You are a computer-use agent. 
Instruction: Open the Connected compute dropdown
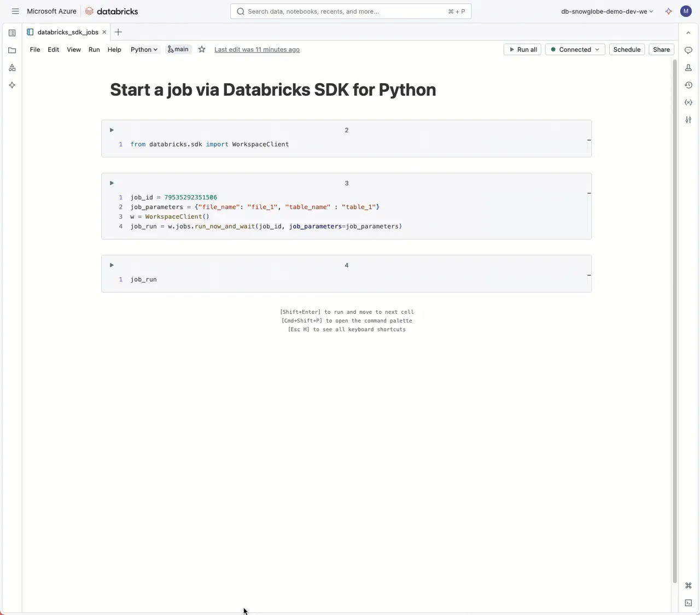575,49
